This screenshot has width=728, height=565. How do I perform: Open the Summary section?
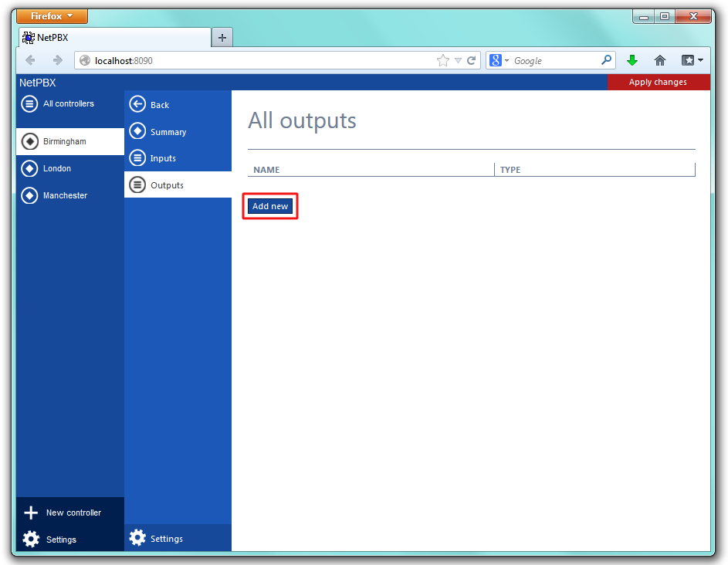coord(168,132)
